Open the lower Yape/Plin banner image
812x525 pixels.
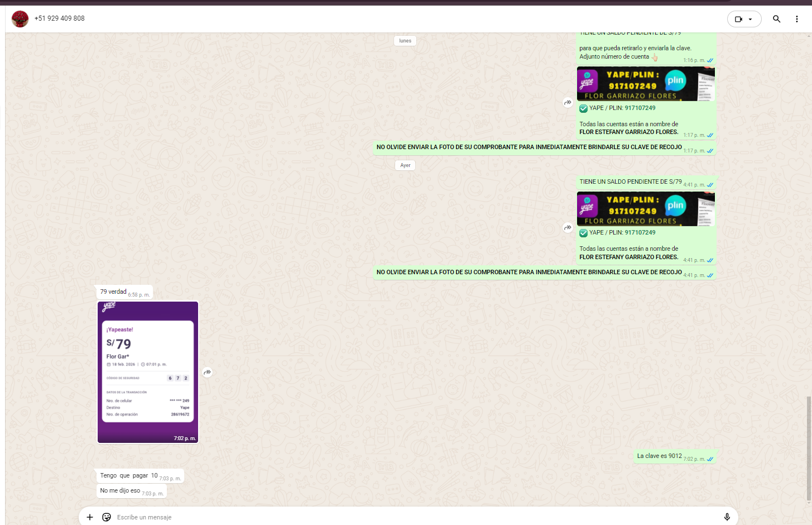646,209
